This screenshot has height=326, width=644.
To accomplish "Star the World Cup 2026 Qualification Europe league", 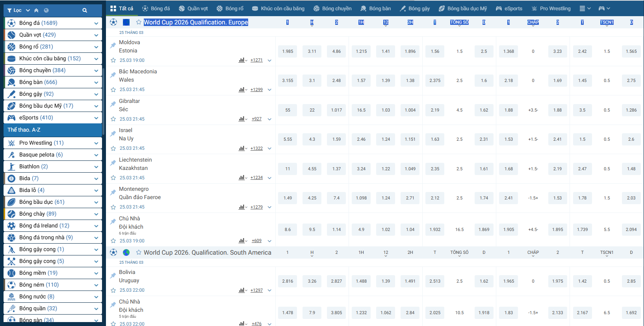I will 139,22.
